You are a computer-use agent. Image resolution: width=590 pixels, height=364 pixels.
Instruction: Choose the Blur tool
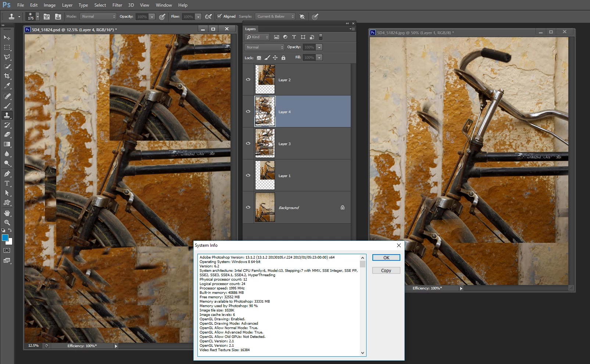pos(7,154)
